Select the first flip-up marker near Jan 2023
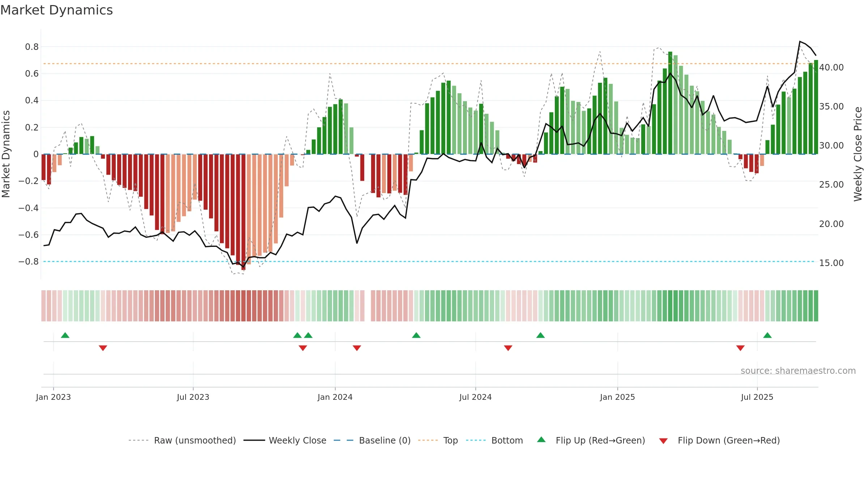This screenshot has height=488, width=868. point(65,335)
